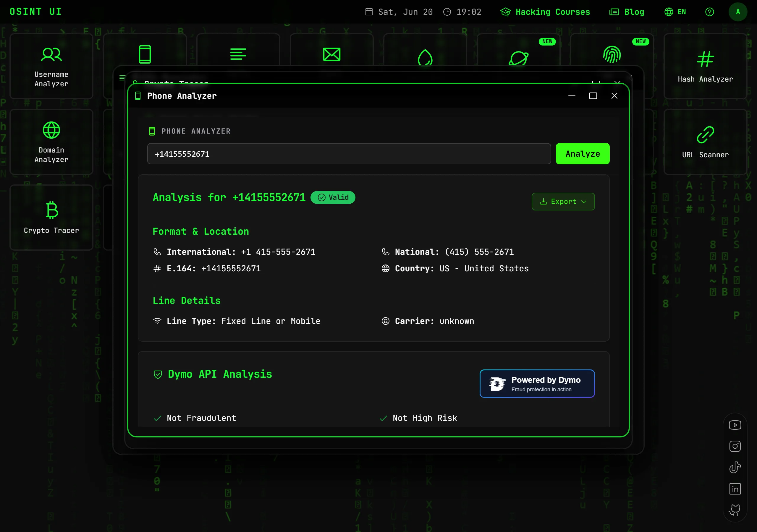
Task: Click the date Sat, Jun 20
Action: pos(399,12)
